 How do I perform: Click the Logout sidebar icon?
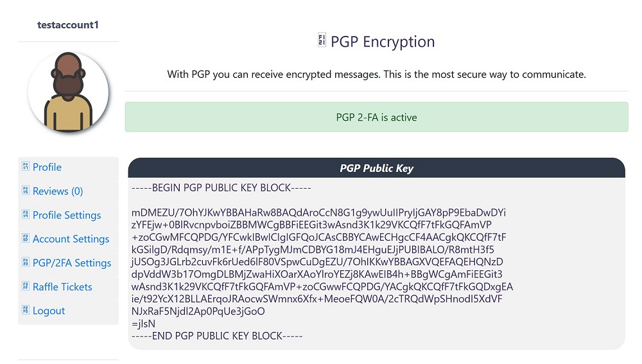(26, 310)
